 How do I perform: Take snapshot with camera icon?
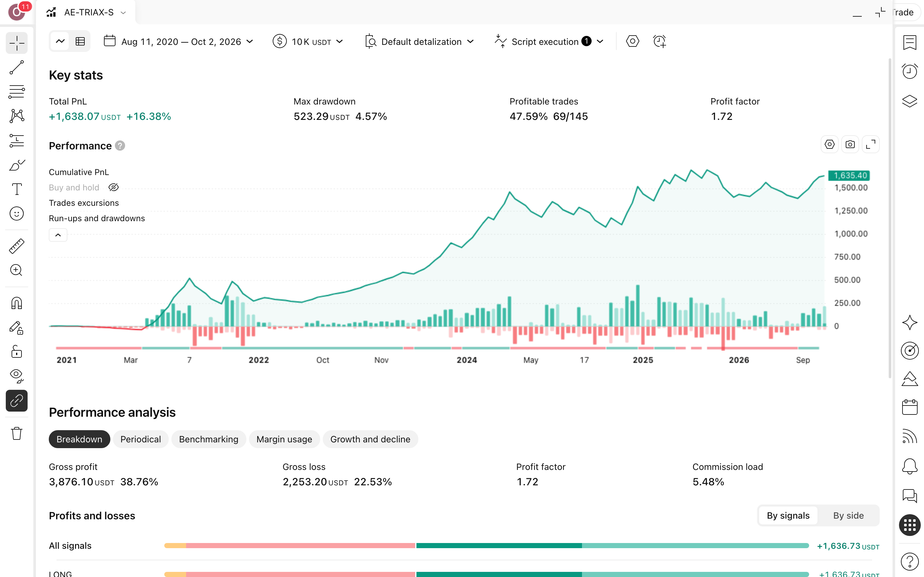(x=850, y=145)
